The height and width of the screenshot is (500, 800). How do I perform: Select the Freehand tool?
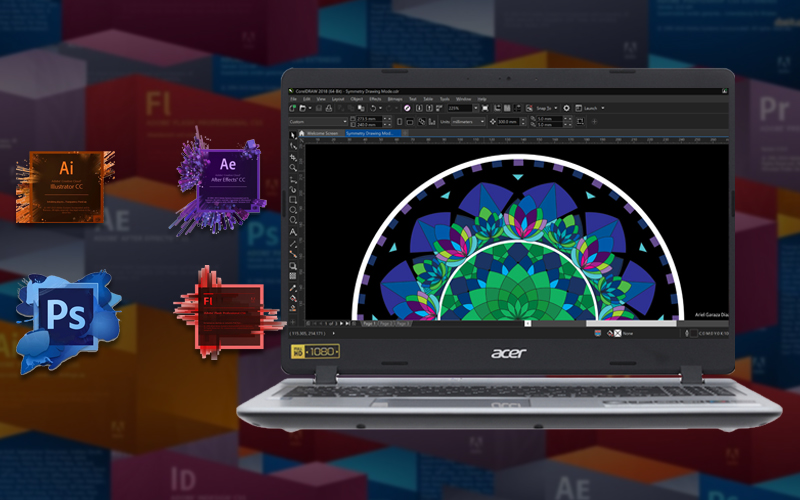293,180
